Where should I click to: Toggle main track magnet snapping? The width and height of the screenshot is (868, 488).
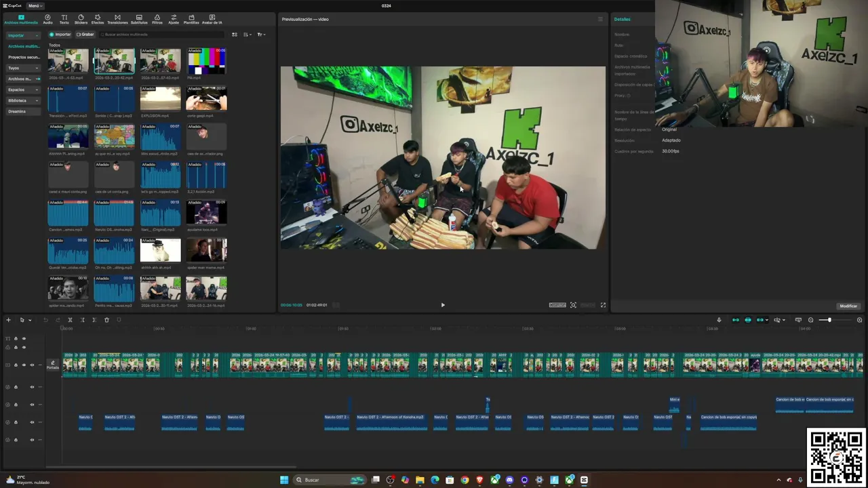[x=736, y=320]
